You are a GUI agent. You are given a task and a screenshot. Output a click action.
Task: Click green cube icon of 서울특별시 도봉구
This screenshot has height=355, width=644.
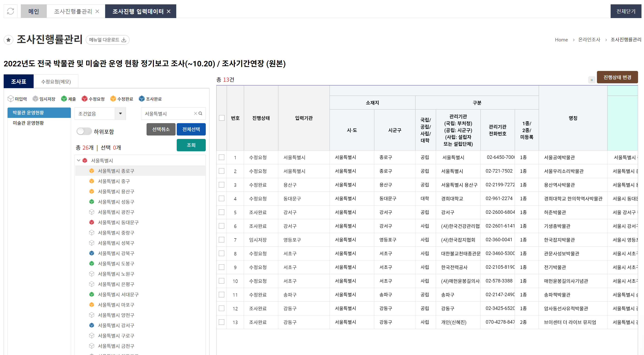point(92,264)
